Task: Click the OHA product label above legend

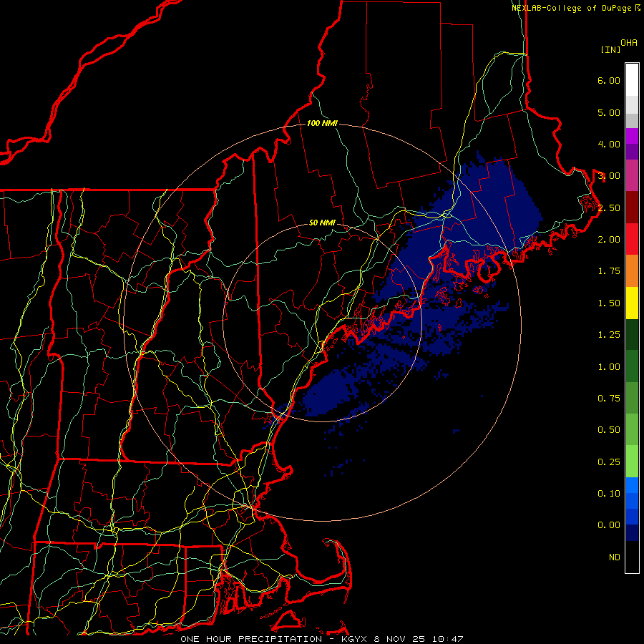Action: point(629,42)
